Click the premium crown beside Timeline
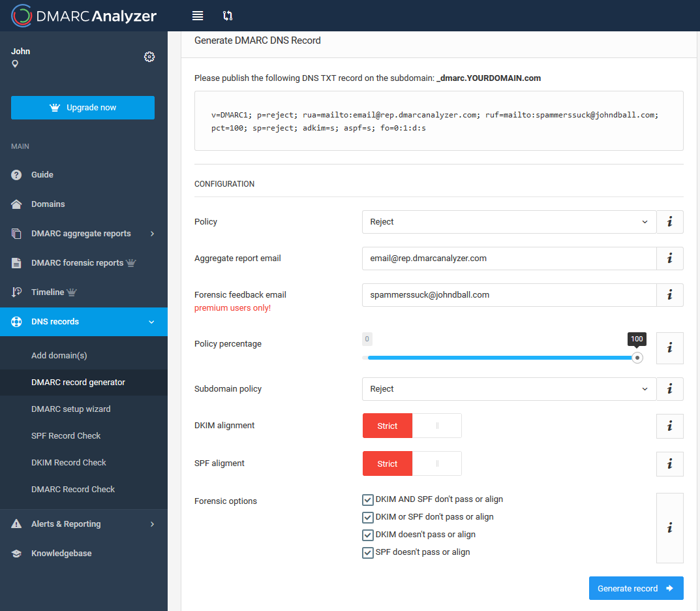Viewport: 700px width, 611px height. tap(71, 292)
